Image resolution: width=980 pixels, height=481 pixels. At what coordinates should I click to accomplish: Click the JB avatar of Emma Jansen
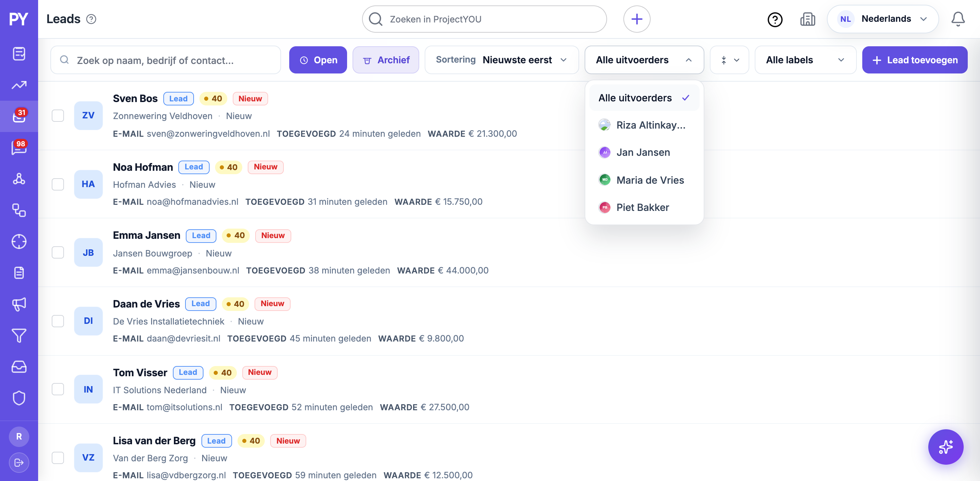88,252
